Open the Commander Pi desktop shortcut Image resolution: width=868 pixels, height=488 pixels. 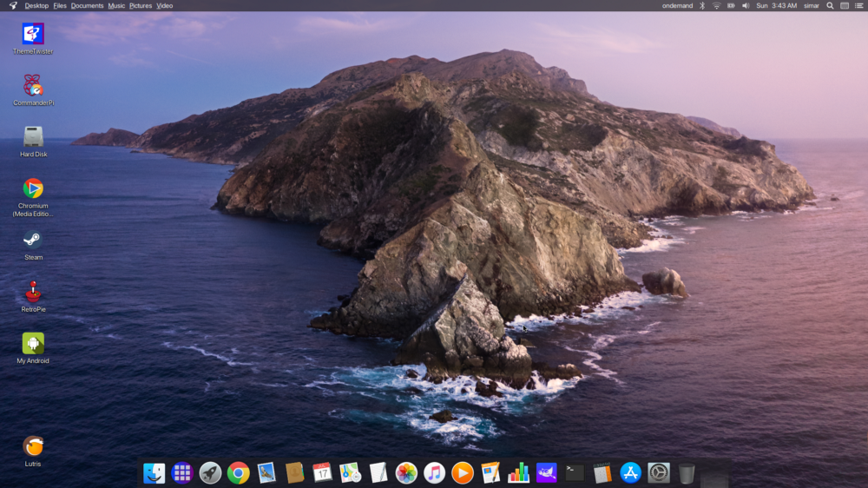33,86
